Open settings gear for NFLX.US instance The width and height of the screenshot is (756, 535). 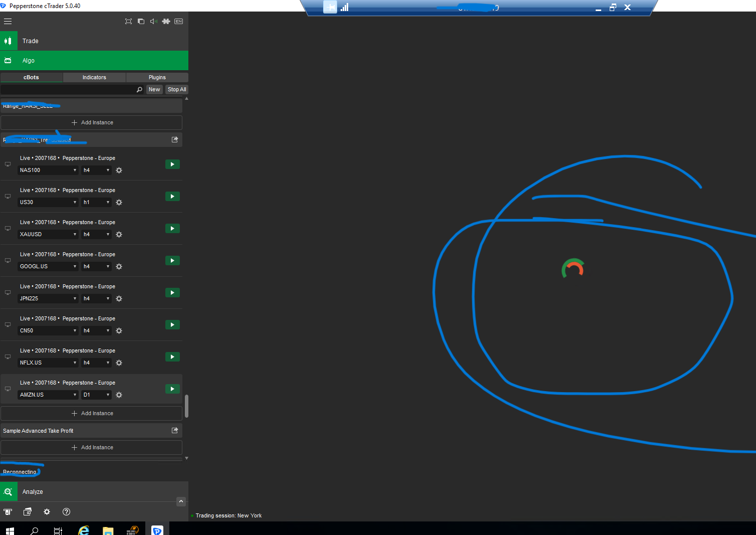tap(119, 363)
